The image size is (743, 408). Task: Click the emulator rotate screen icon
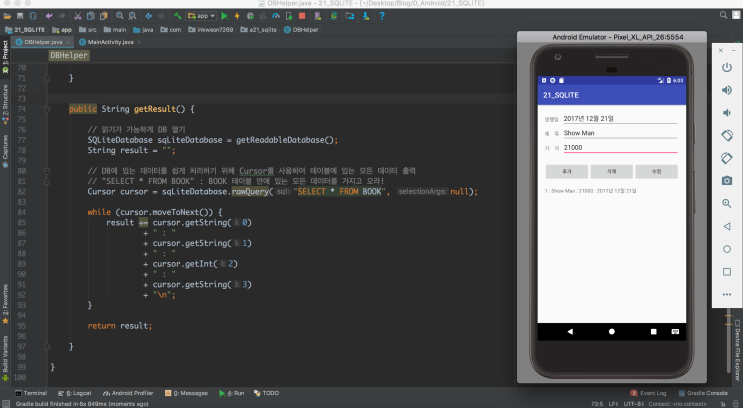pyautogui.click(x=727, y=136)
